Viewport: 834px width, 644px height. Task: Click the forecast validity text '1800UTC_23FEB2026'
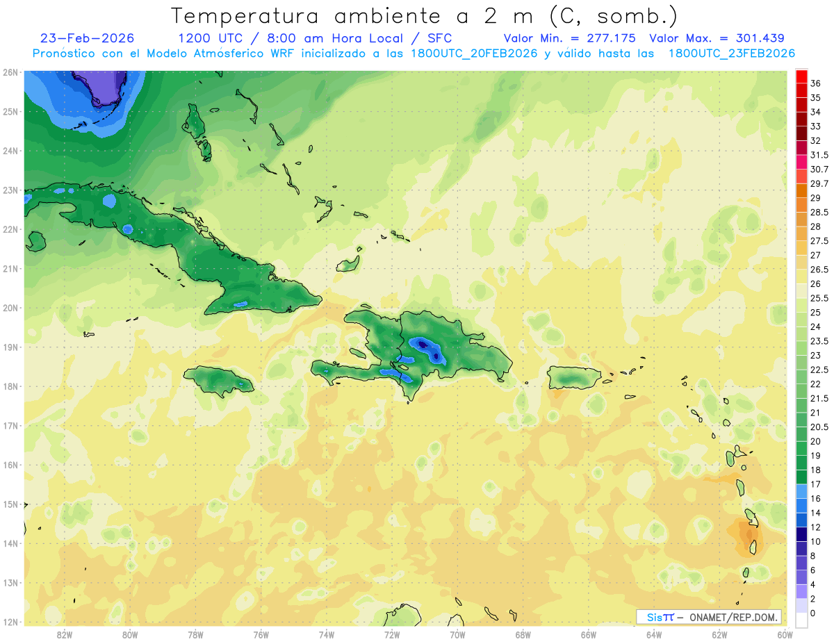coord(731,53)
